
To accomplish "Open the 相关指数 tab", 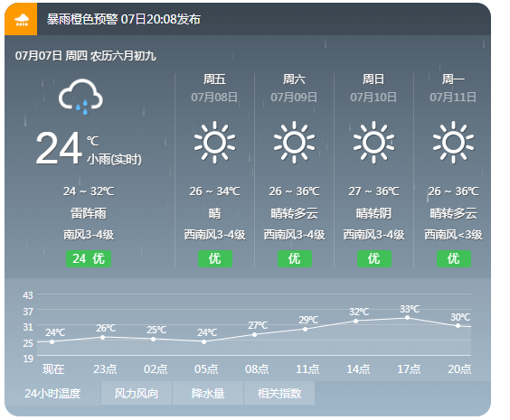I will point(279,394).
